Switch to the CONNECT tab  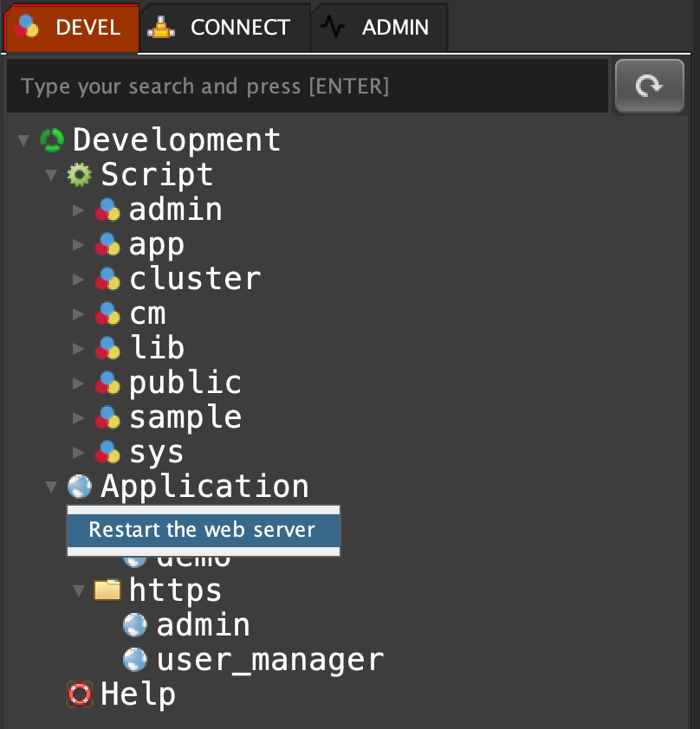[x=224, y=28]
